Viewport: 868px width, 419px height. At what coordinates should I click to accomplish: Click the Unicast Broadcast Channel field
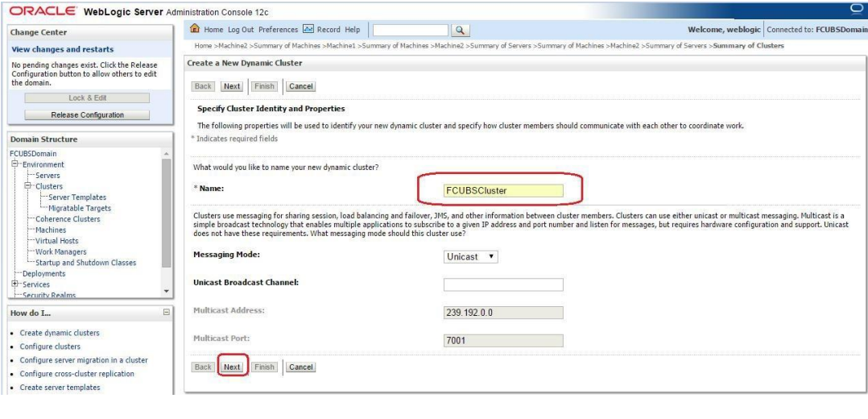click(x=503, y=285)
